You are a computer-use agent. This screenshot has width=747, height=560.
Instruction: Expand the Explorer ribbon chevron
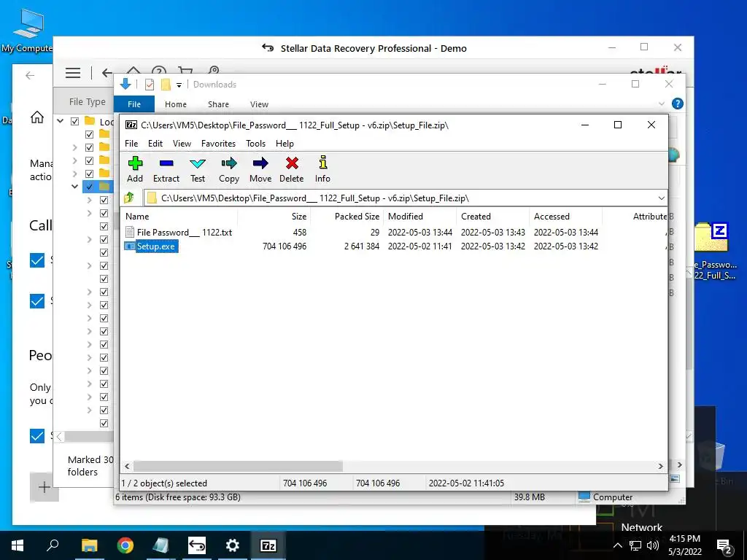point(661,104)
